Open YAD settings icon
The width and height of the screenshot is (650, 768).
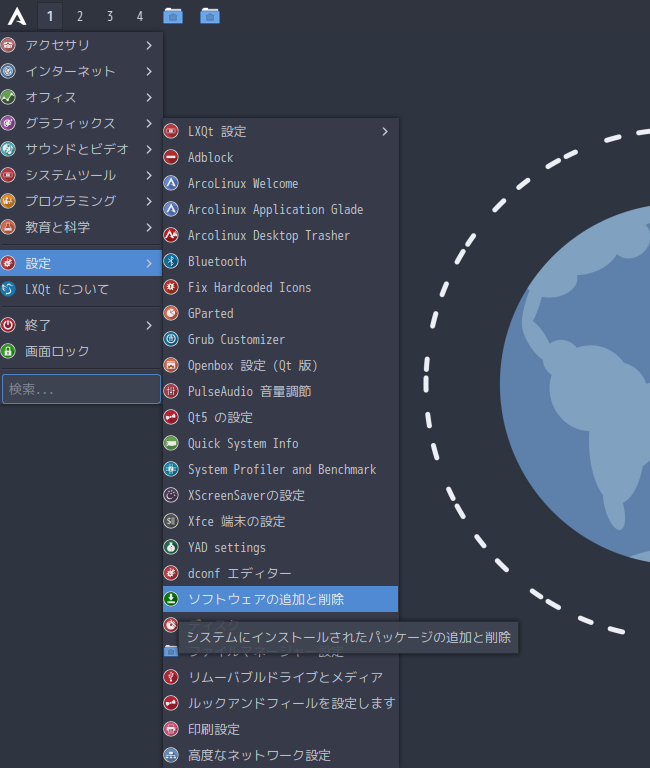171,547
